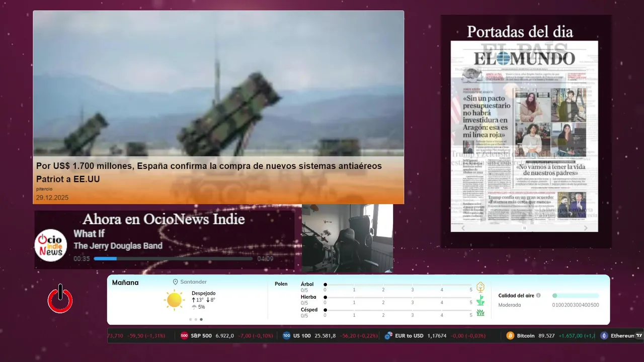Click the Portadas del dia heading
Viewport: 644px width, 362px height.
(520, 32)
